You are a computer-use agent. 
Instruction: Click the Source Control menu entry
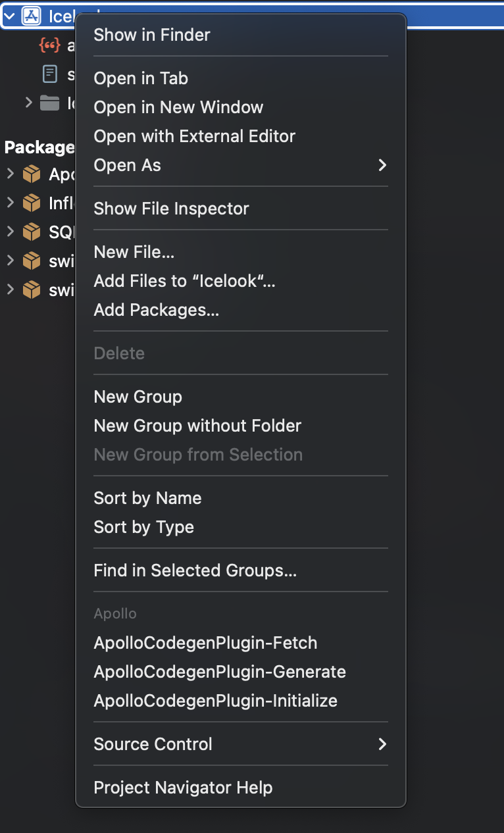tap(241, 744)
